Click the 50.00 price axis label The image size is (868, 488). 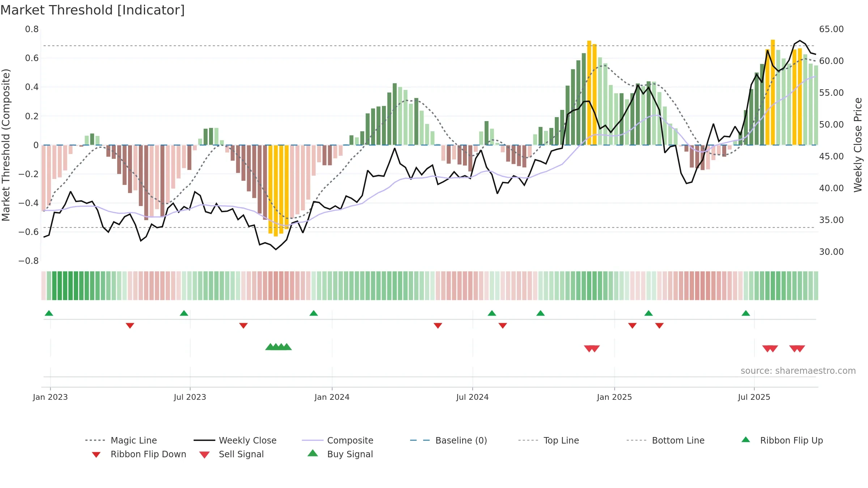(831, 125)
